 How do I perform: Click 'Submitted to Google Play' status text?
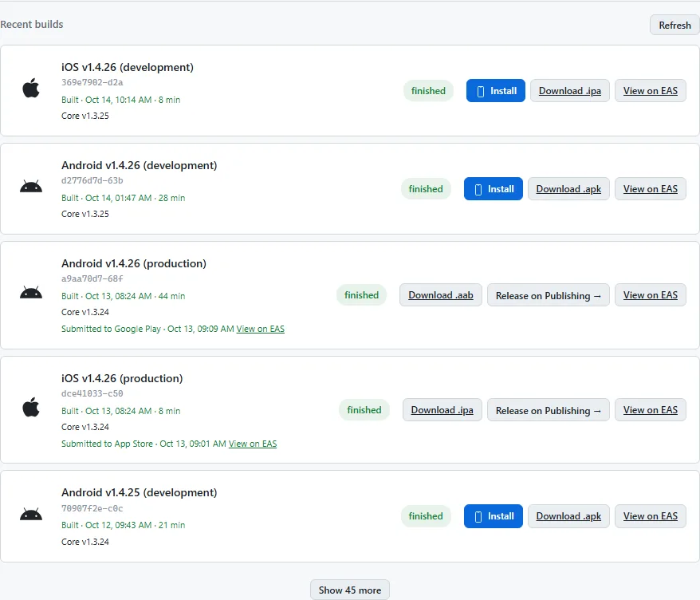[x=111, y=329]
